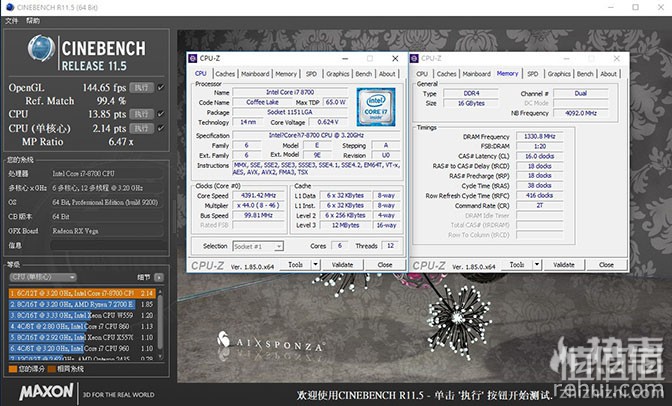The height and width of the screenshot is (406, 672).
Task: Select Bench tab in the Memory CPU-Z window
Action: point(585,74)
